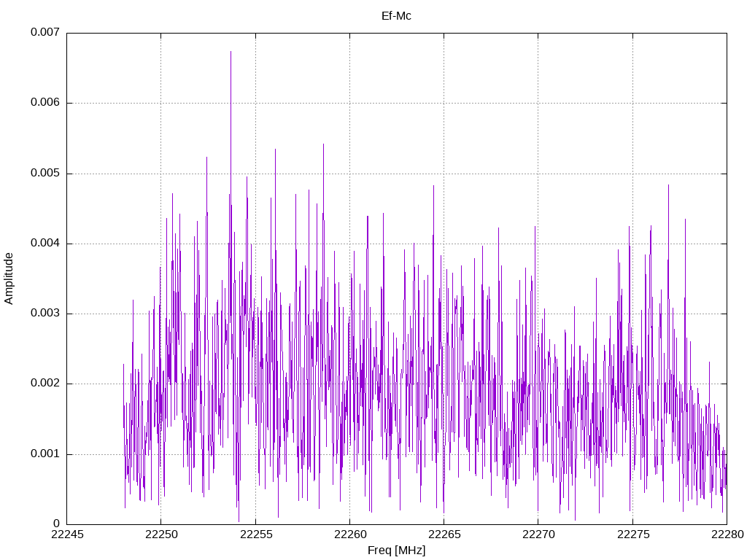Click the y-axis tick label 0.001
Screen dimensions: 747x560
click(45, 454)
